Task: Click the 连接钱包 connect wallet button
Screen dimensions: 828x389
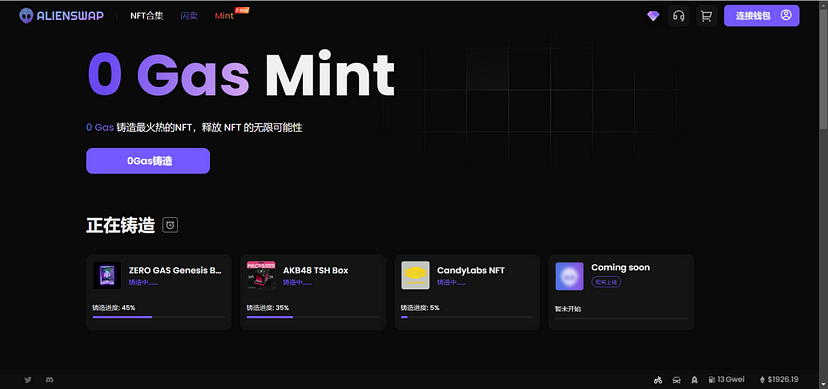Action: tap(761, 16)
